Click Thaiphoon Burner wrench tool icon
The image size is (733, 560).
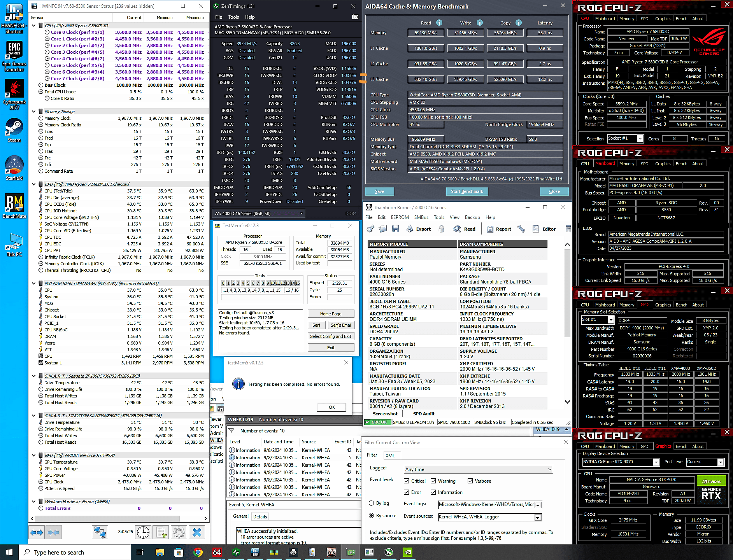(521, 229)
